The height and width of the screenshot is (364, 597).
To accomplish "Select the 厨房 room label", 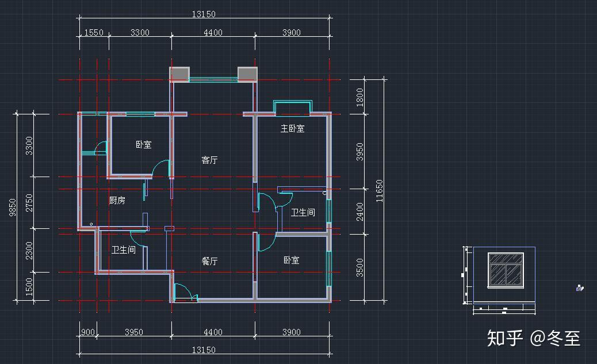I will click(117, 200).
